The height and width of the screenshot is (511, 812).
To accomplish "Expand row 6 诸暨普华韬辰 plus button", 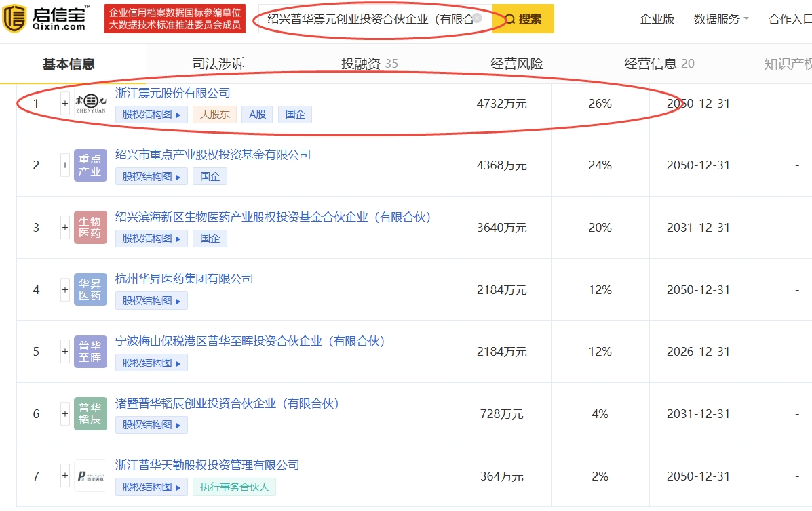I will point(64,414).
